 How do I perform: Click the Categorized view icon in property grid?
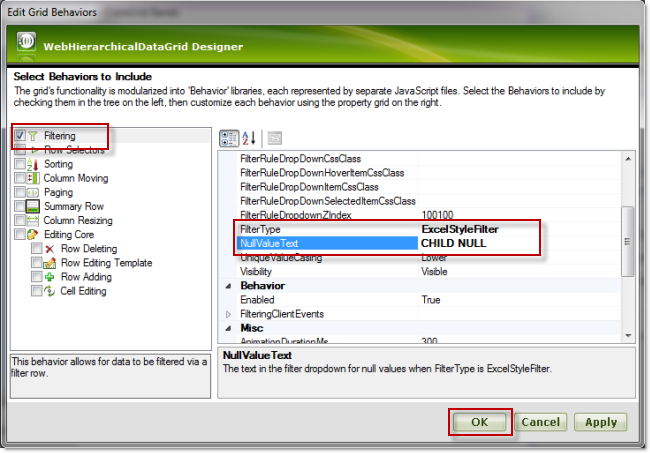point(228,138)
